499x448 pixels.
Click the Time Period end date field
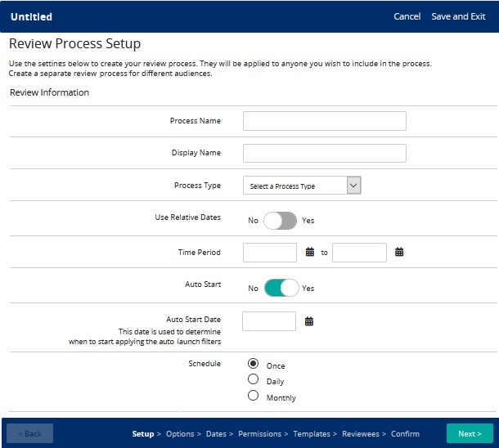pyautogui.click(x=359, y=253)
